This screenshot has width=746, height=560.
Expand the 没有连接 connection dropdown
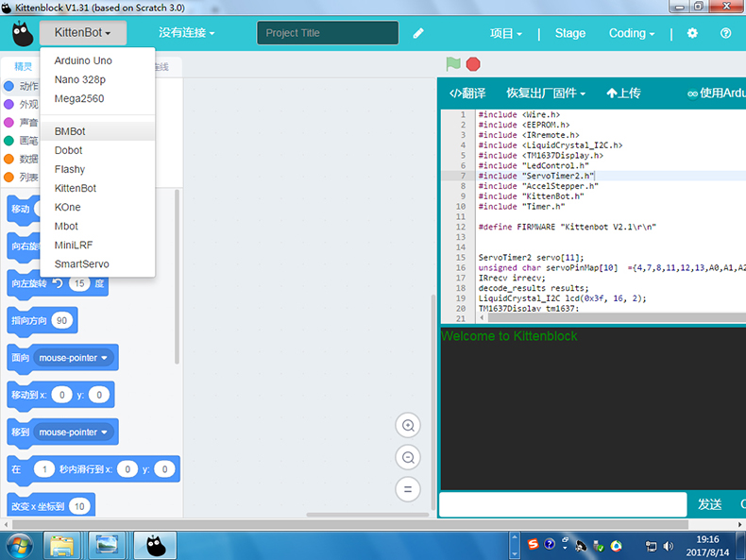point(186,33)
